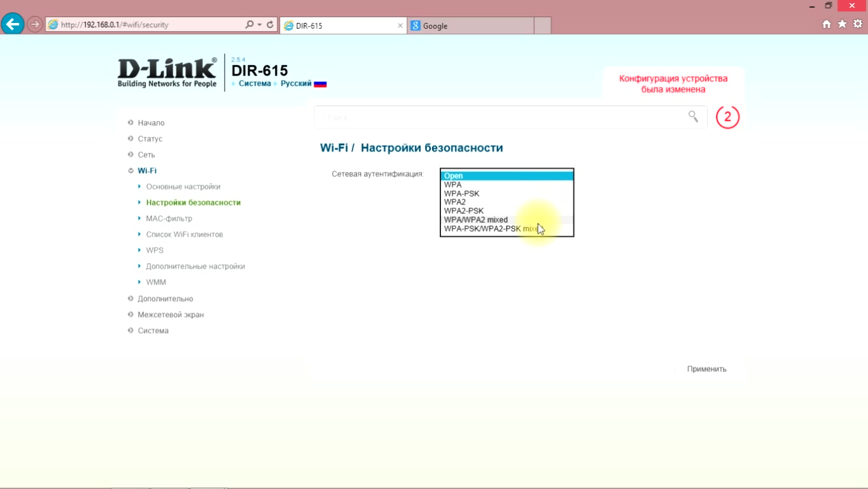Open Настройки безопасности sidebar item
The width and height of the screenshot is (868, 489).
point(193,202)
